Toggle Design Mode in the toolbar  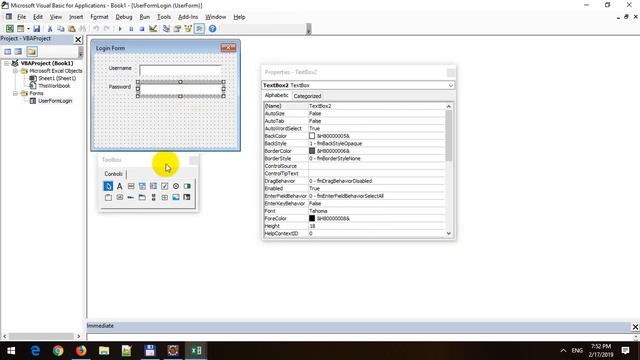(153, 29)
